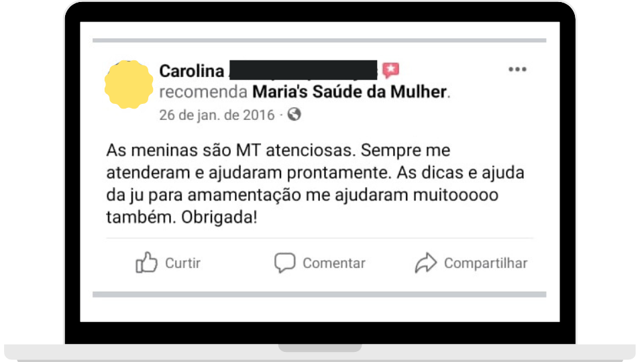The image size is (644, 362).
Task: Click the share arrow icon
Action: (425, 263)
